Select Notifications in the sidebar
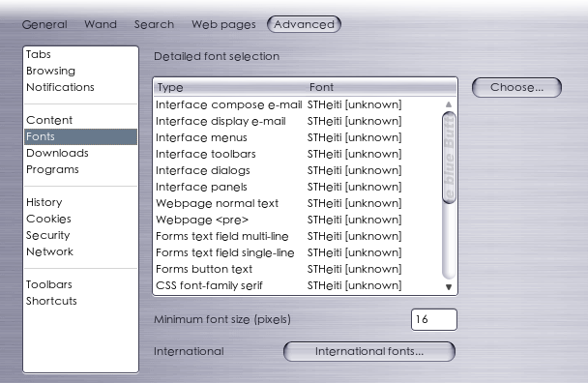The height and width of the screenshot is (383, 588). click(x=80, y=87)
